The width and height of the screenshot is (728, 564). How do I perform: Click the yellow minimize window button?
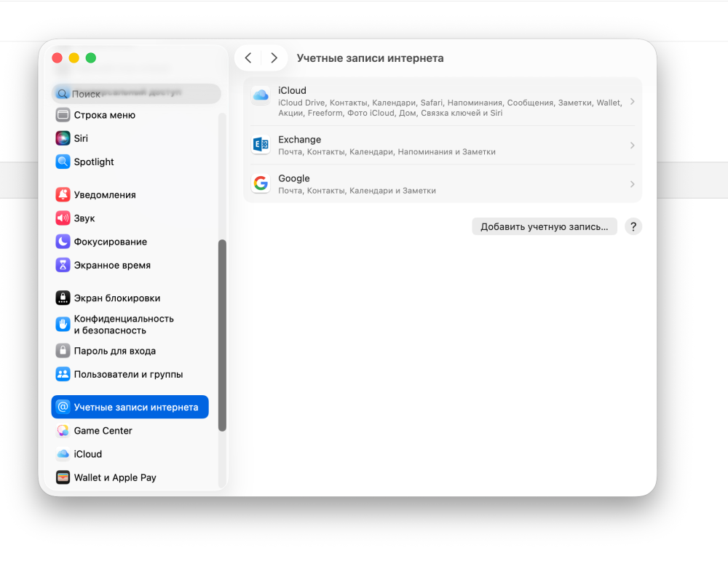(74, 57)
